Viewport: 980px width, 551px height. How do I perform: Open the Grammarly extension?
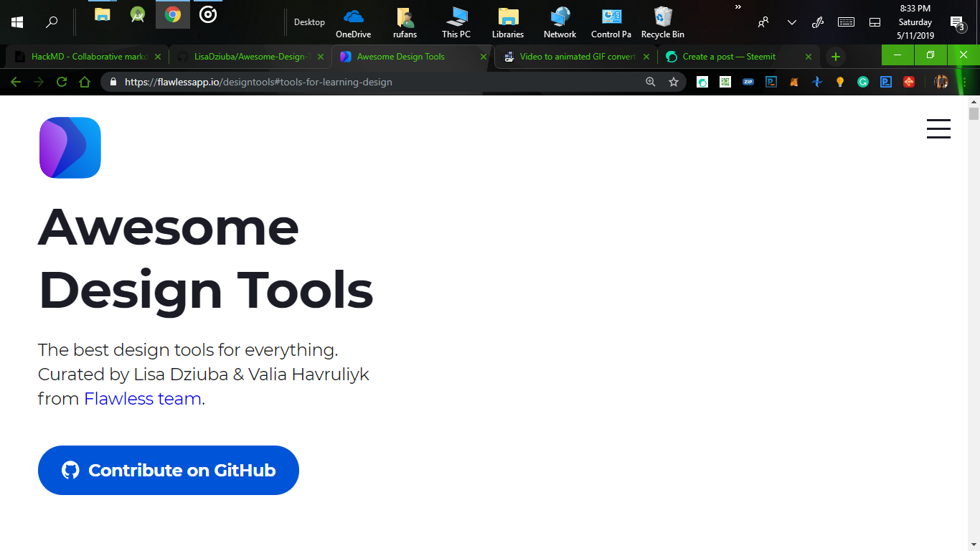(x=863, y=82)
